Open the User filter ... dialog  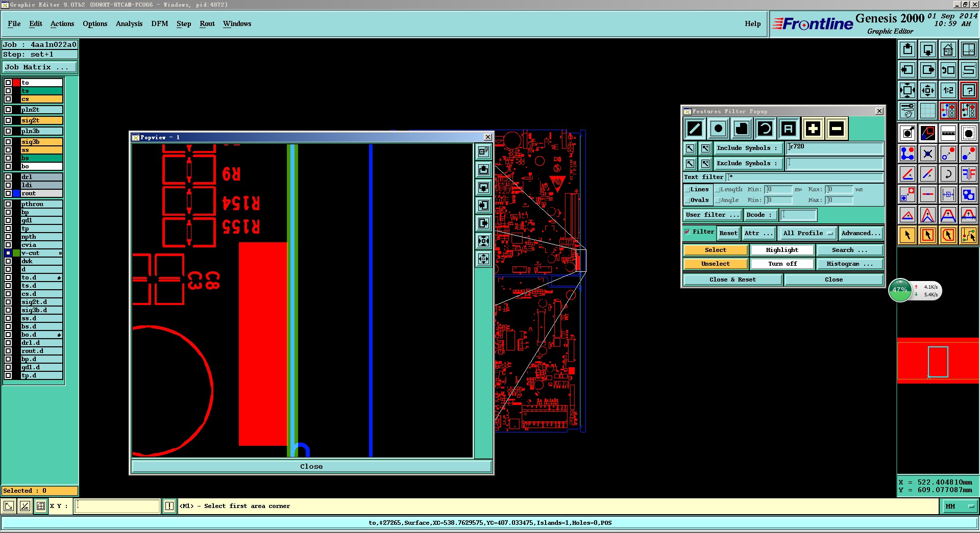713,215
